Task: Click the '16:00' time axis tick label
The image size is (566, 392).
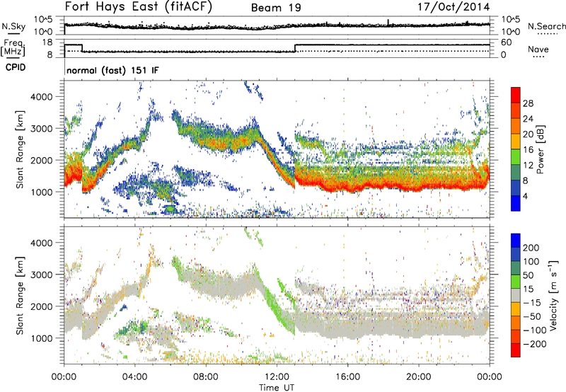Action: pos(347,377)
